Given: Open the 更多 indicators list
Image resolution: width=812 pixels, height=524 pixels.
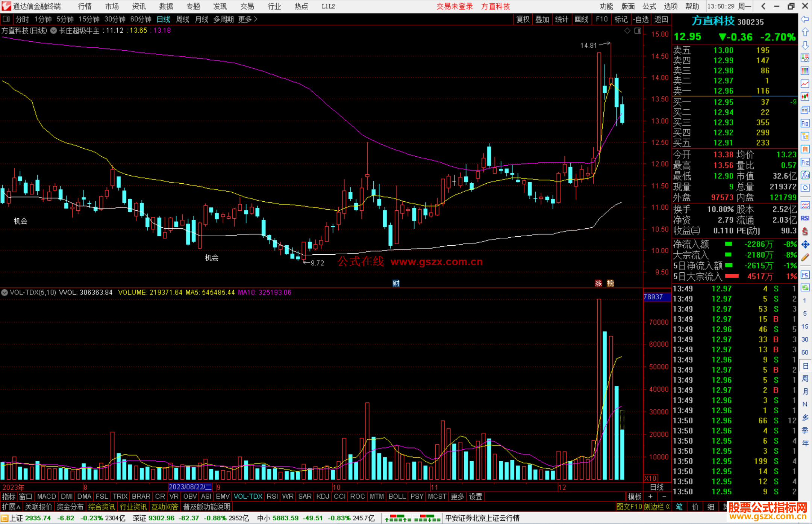Looking at the screenshot, I should pos(457,497).
